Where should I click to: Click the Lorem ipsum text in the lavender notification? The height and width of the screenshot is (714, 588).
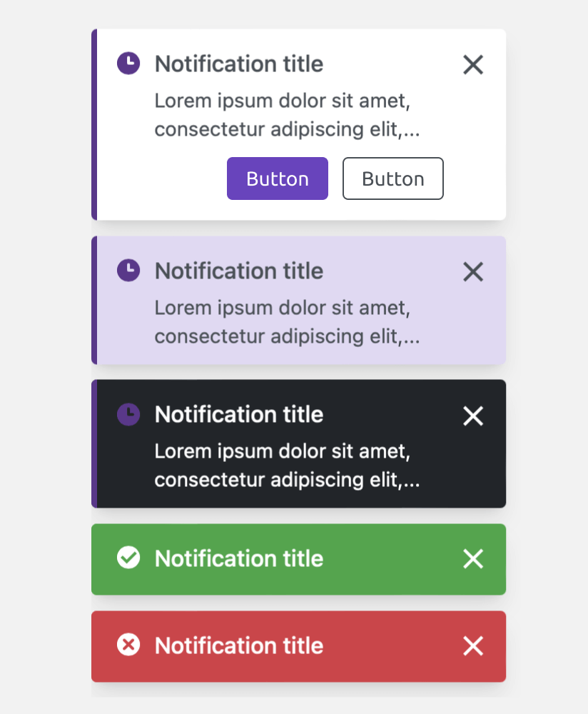[x=286, y=322]
